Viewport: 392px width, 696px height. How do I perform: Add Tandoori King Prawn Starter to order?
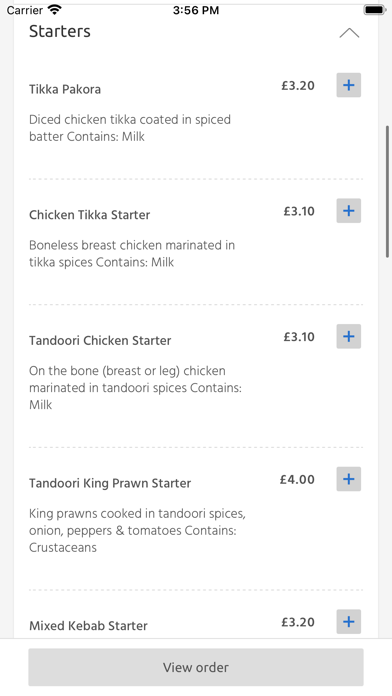coord(348,479)
